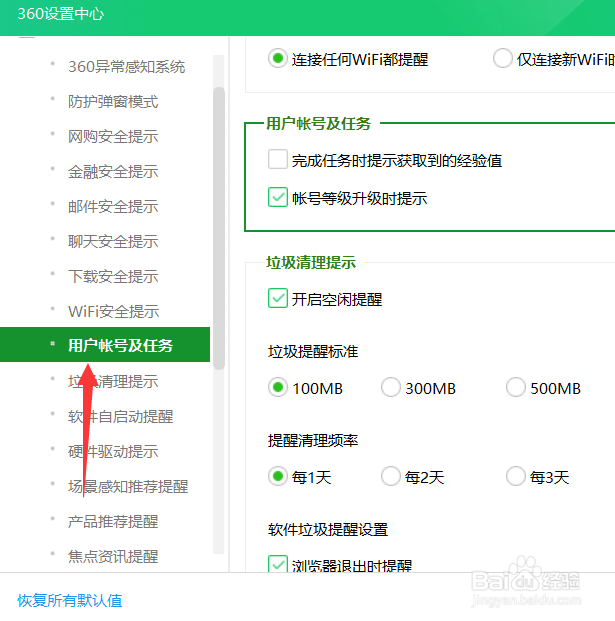Select 下载安全提示 item
Screen dimensions: 615x621
point(113,276)
